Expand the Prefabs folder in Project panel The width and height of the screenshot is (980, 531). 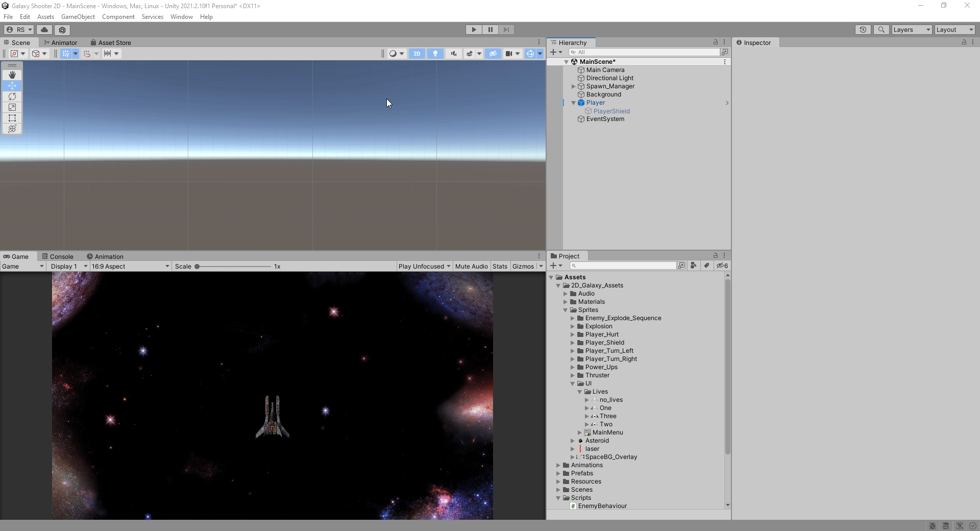click(558, 473)
